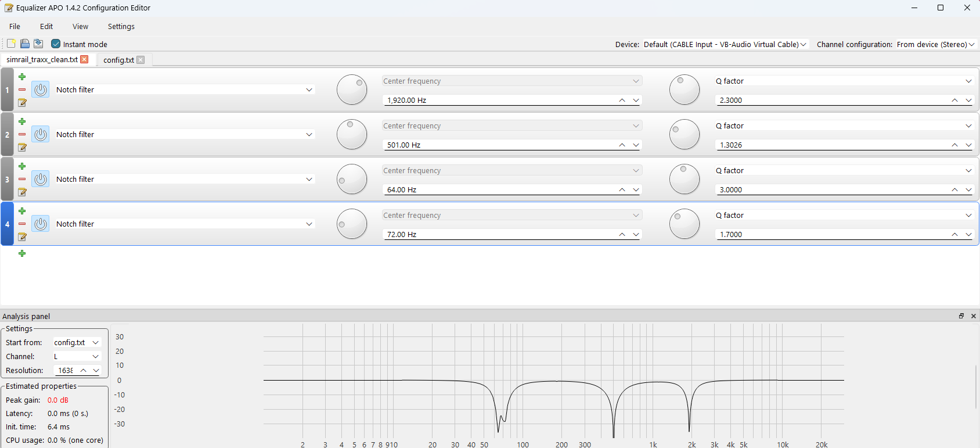Image resolution: width=980 pixels, height=448 pixels.
Task: Switch to the config.txt tab
Action: (x=118, y=60)
